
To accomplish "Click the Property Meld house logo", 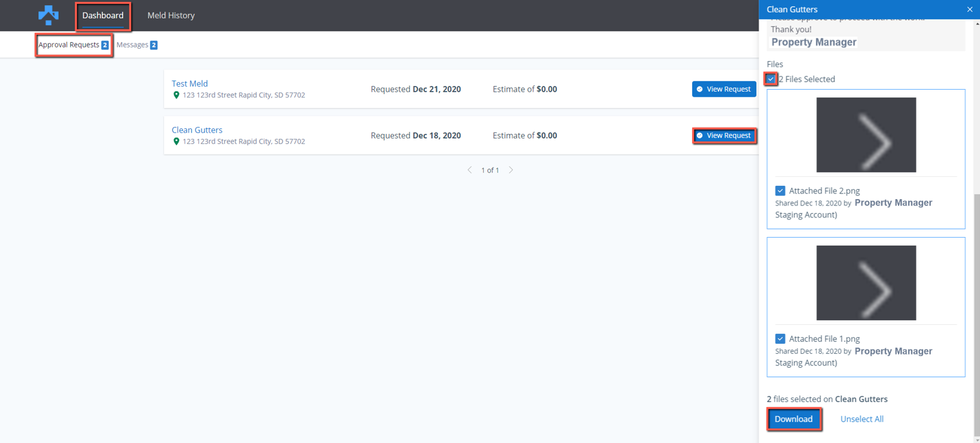I will pyautogui.click(x=48, y=15).
